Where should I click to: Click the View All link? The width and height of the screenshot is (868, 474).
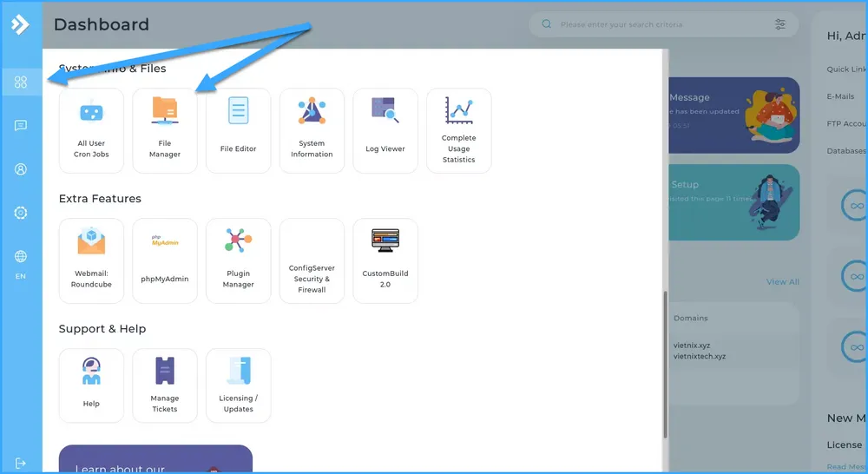click(x=782, y=281)
